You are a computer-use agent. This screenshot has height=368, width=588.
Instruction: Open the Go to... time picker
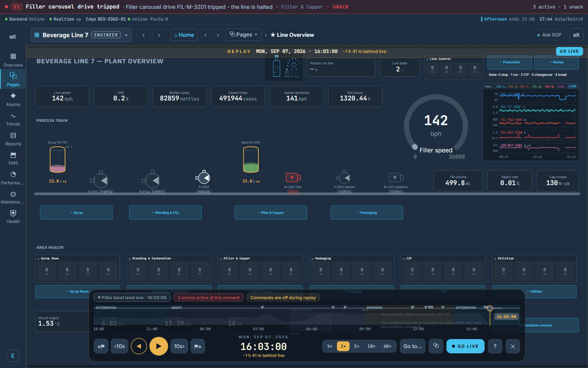pyautogui.click(x=412, y=346)
